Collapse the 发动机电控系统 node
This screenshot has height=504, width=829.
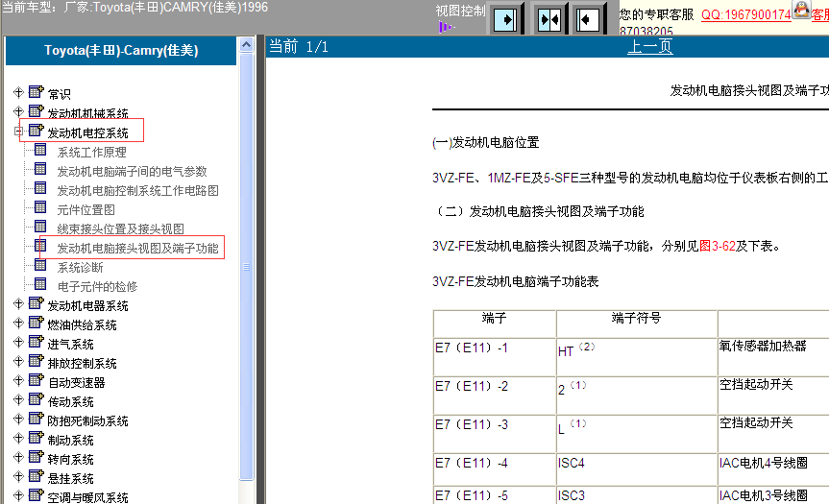coord(18,131)
